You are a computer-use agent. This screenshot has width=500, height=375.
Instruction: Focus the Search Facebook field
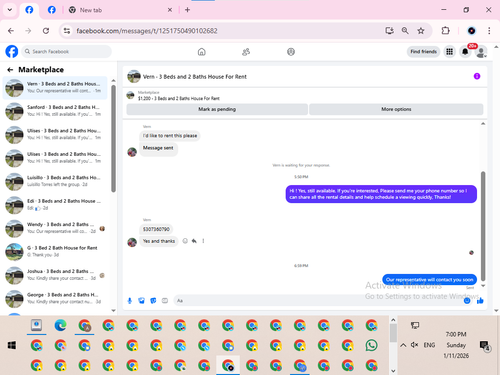67,52
